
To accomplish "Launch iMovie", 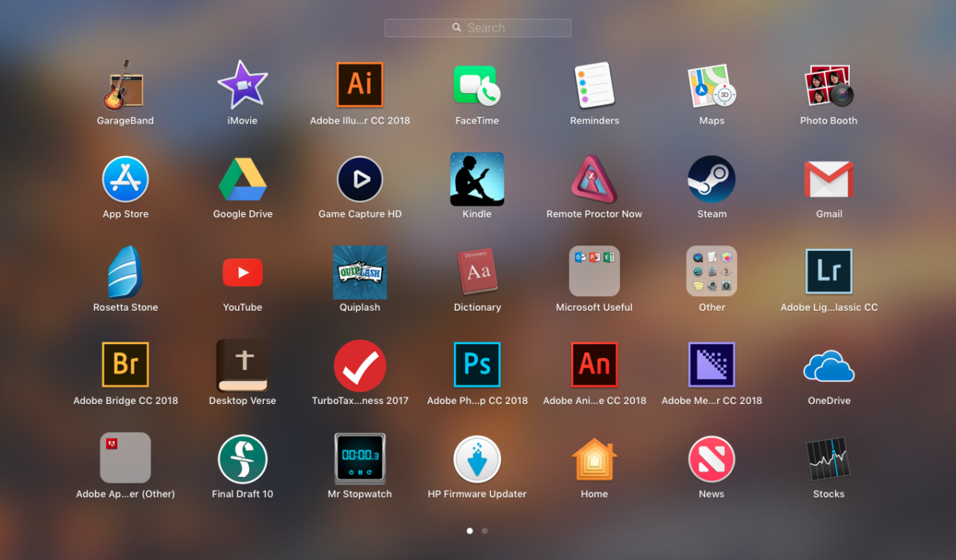I will click(x=242, y=85).
